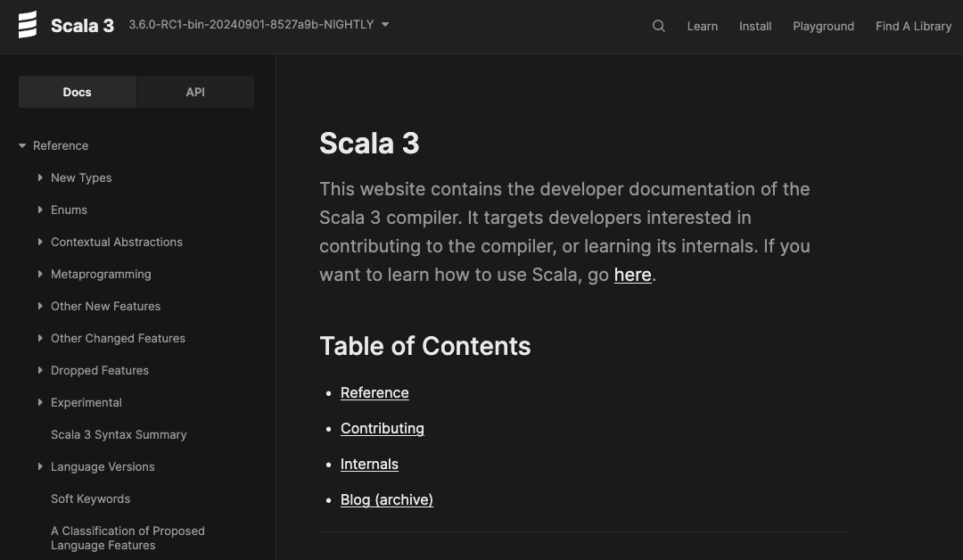
Task: Expand the New Types arrow
Action: 40,177
